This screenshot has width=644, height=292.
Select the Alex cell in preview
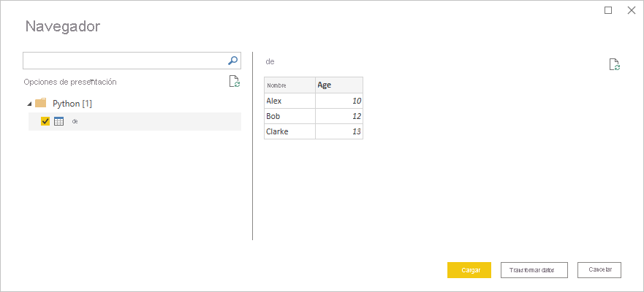coord(289,101)
